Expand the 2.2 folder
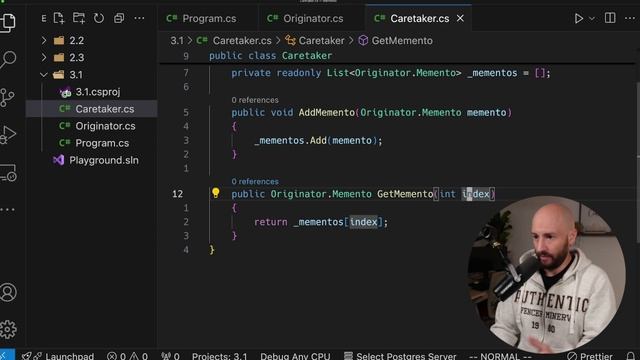The image size is (640, 360). coord(44,40)
